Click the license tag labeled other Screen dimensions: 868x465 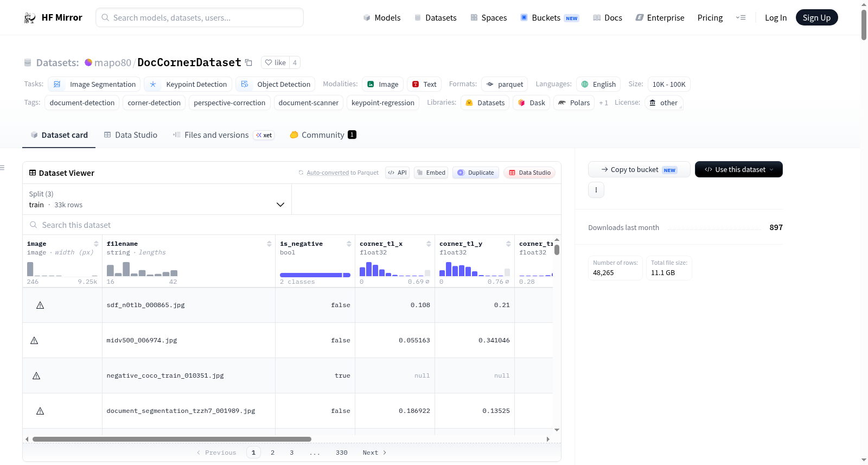click(664, 103)
